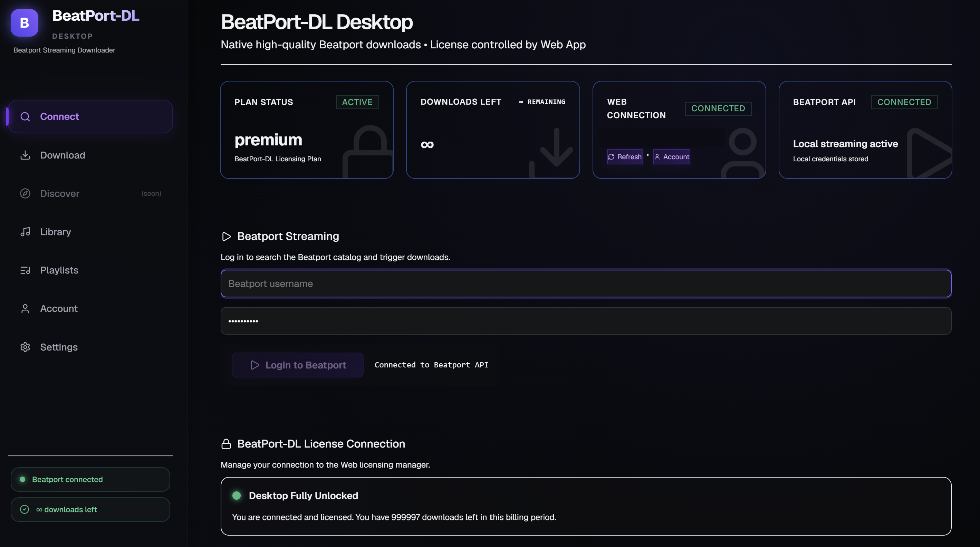This screenshot has height=547, width=980.
Task: Open the Download page in sidebar
Action: (90, 155)
